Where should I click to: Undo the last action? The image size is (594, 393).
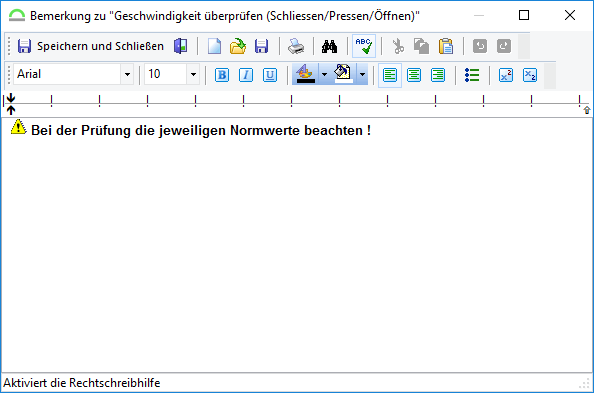tap(480, 46)
